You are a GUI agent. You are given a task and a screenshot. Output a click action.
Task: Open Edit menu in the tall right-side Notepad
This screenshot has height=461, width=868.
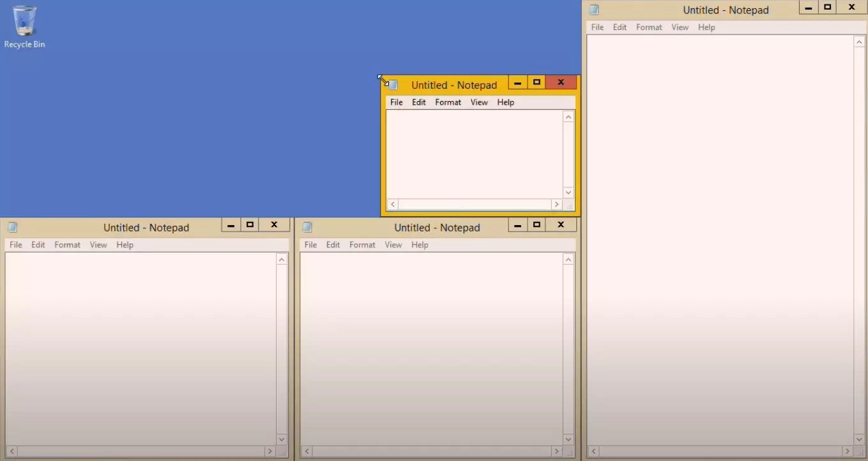point(620,27)
